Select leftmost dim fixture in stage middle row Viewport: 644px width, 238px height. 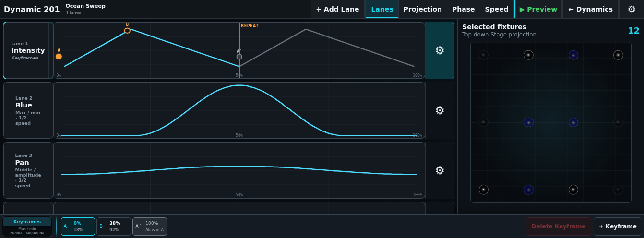click(483, 122)
